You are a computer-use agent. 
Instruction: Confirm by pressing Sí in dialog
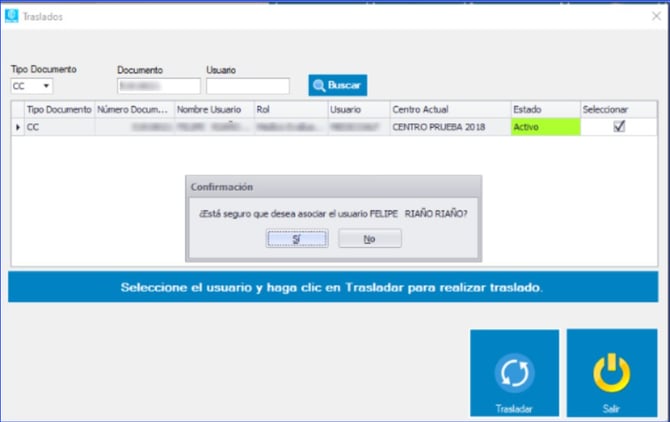297,238
